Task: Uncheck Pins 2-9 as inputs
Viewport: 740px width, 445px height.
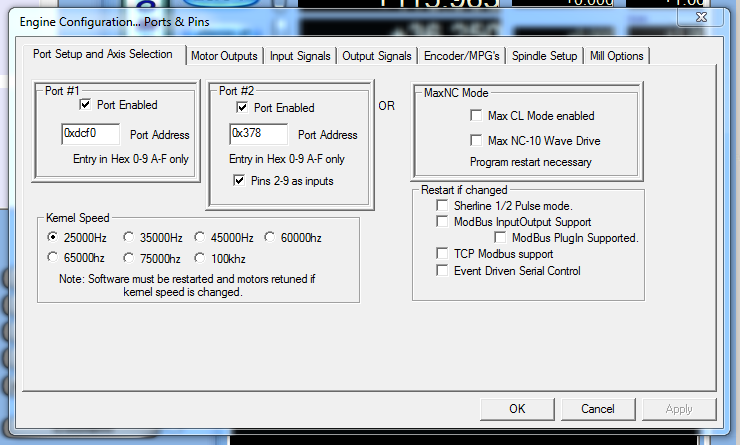Action: 239,180
